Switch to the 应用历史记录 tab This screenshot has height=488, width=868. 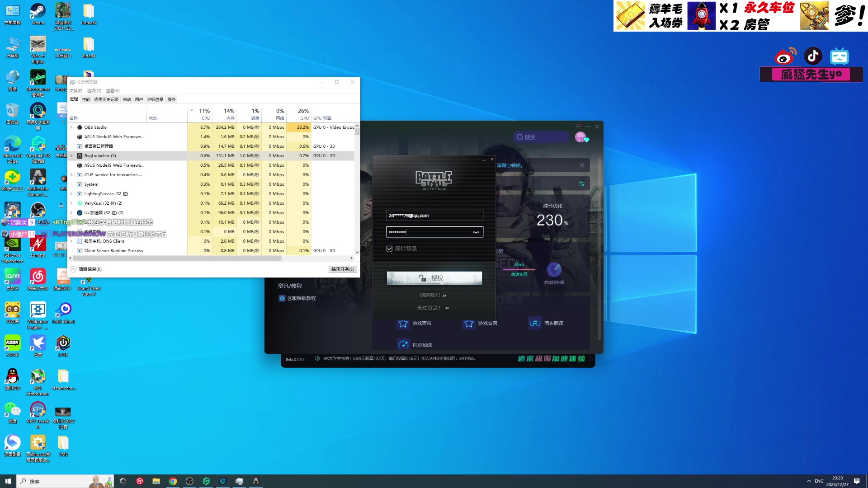coord(106,99)
